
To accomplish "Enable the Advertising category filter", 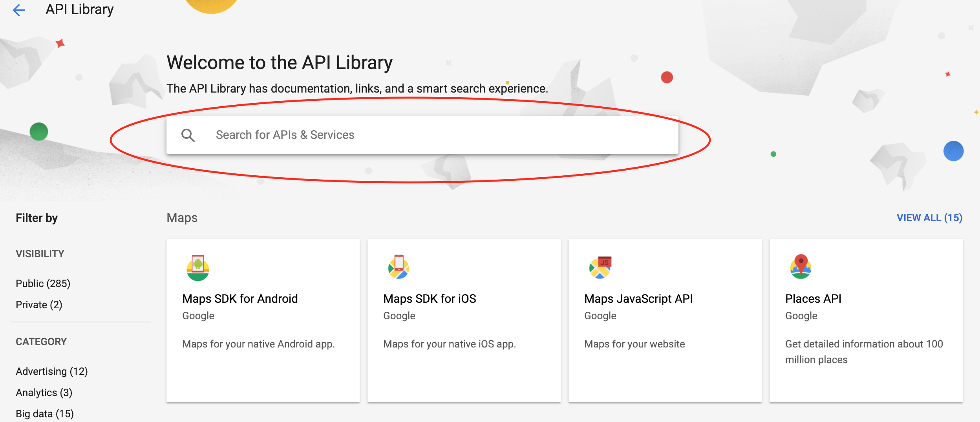I will tap(51, 371).
